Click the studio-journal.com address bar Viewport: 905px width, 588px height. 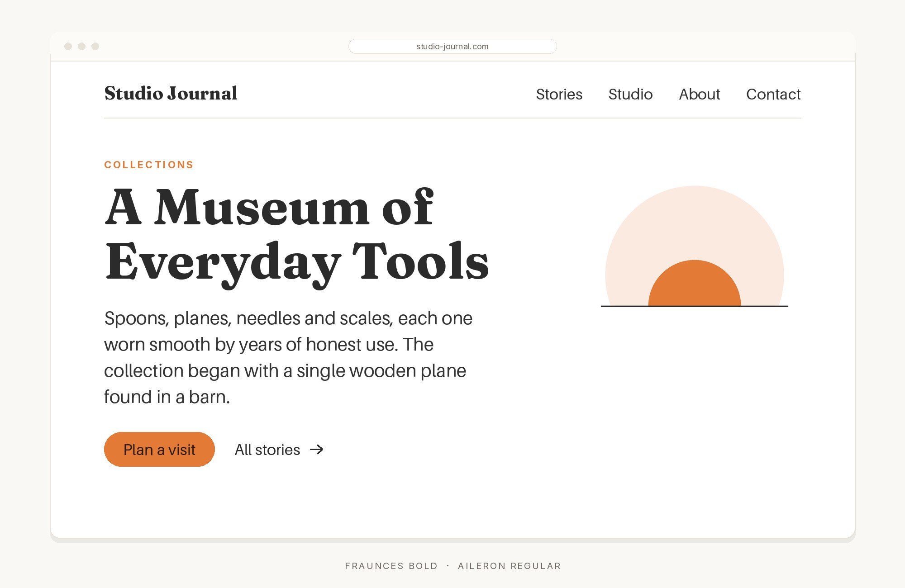tap(452, 46)
